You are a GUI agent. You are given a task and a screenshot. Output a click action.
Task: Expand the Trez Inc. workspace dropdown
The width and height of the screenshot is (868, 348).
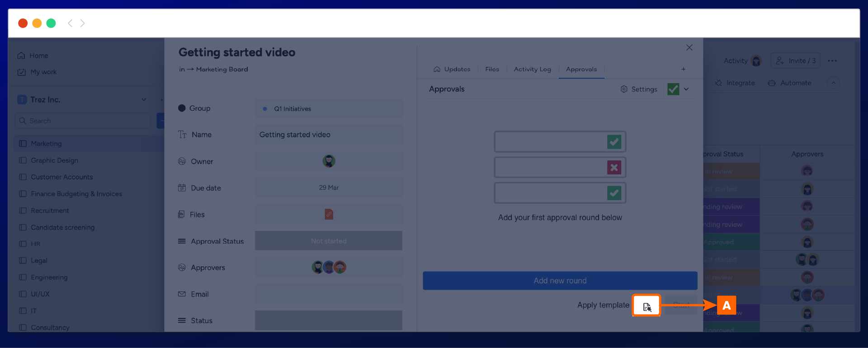coord(144,99)
